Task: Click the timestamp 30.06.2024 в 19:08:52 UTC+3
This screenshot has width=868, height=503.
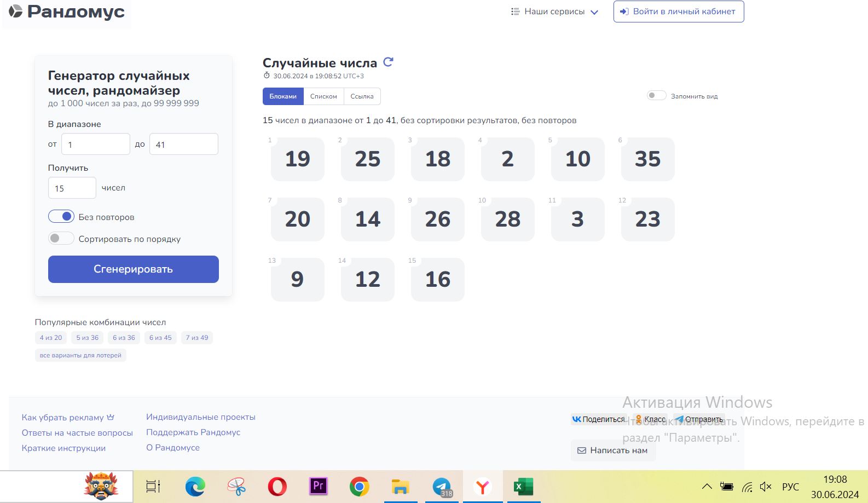Action: (x=319, y=76)
